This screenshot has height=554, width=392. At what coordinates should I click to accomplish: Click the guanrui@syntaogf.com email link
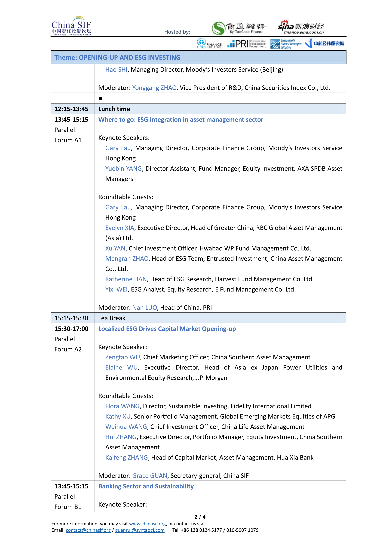pos(140,530)
